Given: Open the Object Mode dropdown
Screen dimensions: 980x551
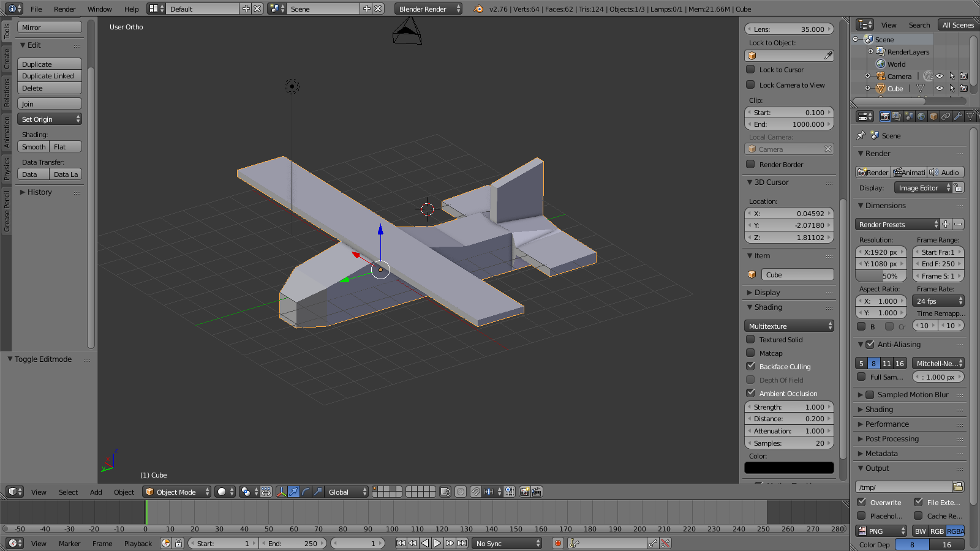Looking at the screenshot, I should 177,492.
